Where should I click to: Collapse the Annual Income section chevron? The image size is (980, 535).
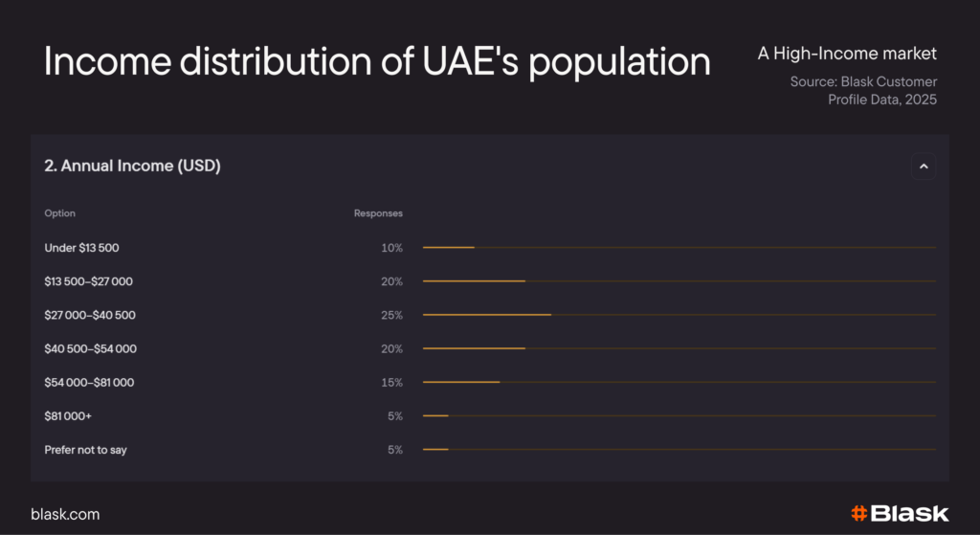(x=924, y=167)
